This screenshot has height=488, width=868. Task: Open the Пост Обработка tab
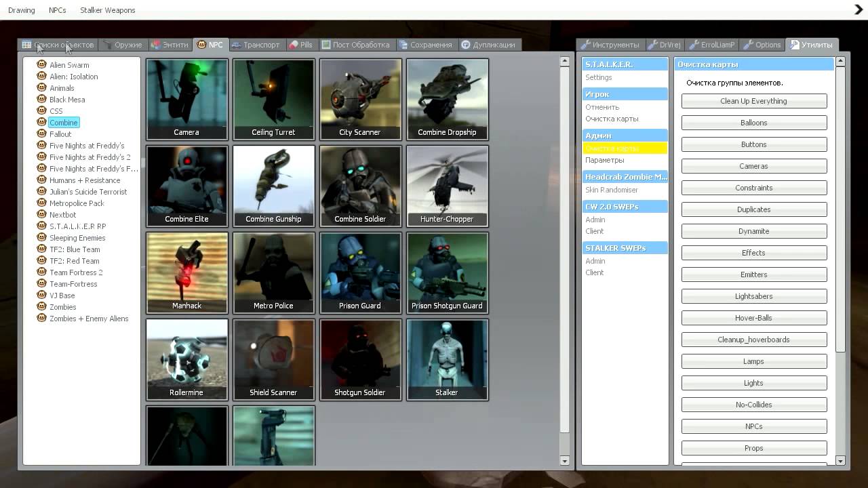356,45
